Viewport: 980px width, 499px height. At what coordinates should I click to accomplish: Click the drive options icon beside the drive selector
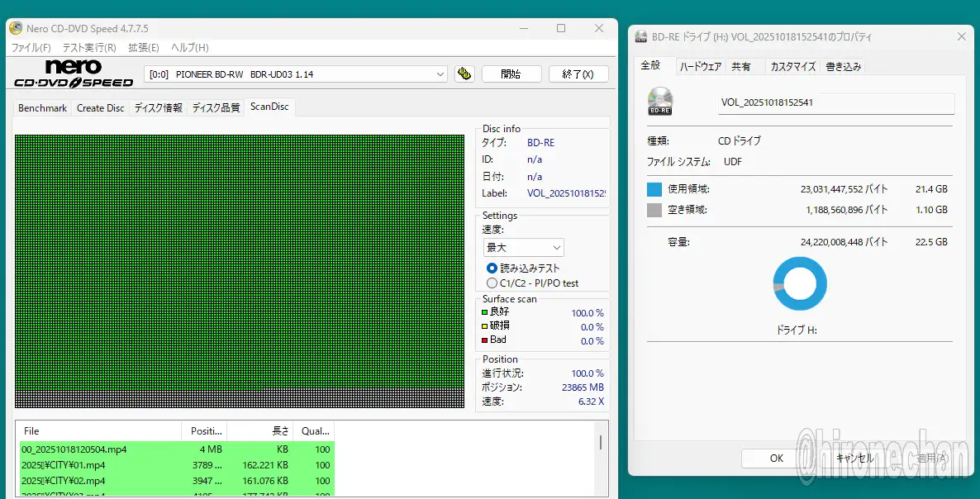click(464, 74)
